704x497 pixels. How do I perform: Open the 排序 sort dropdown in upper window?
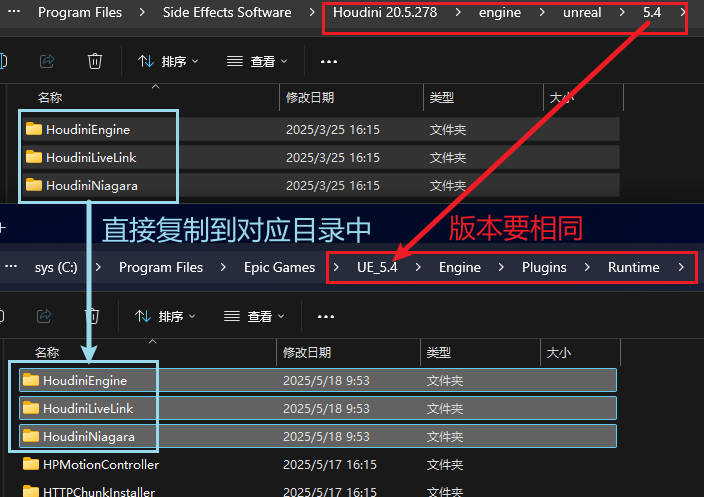coord(168,61)
